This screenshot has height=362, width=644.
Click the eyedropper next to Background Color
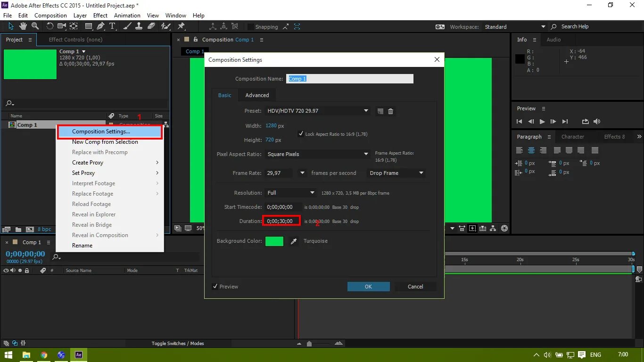coord(294,241)
